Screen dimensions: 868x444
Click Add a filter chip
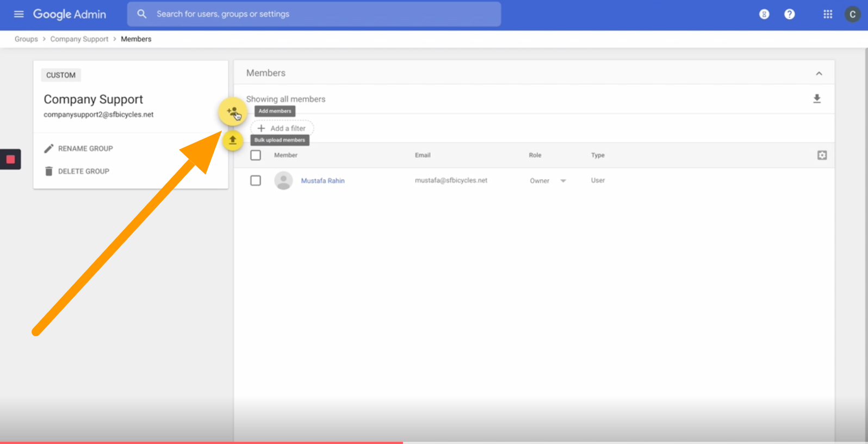(x=282, y=128)
